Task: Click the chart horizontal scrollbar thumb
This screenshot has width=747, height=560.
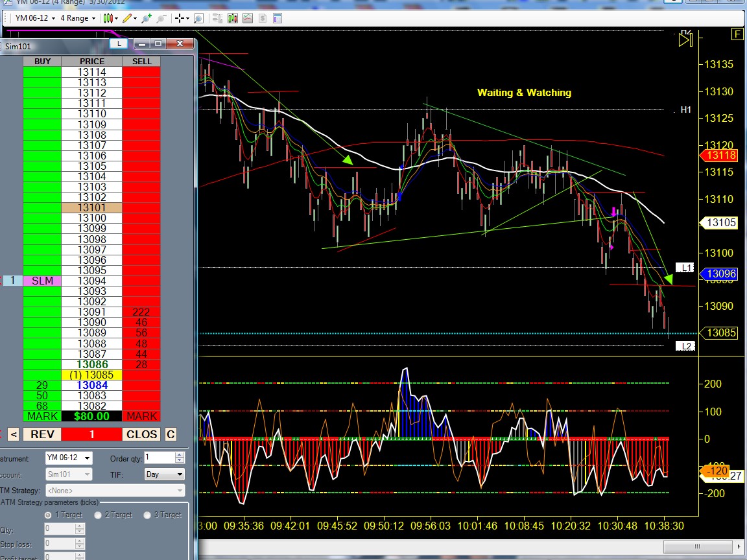Action: 698,546
